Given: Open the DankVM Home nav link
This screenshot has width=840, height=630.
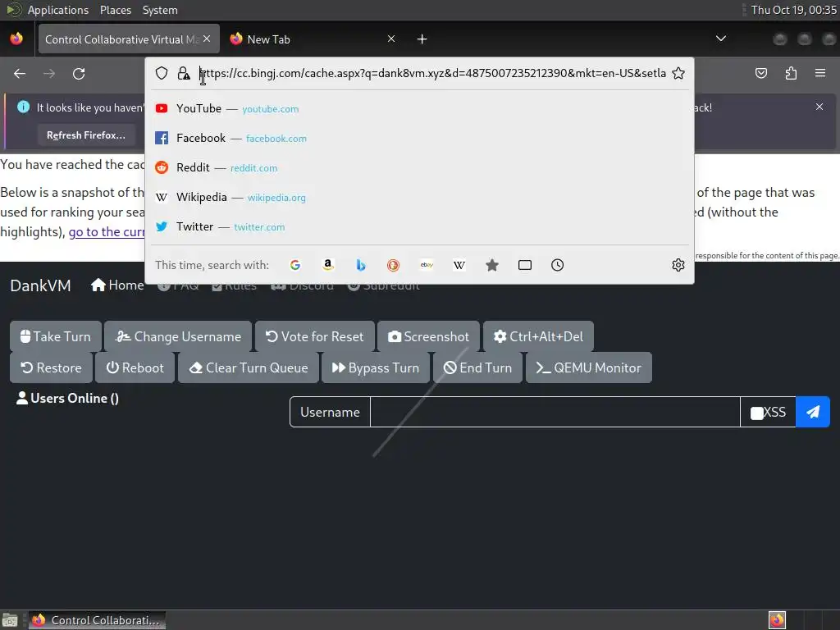Looking at the screenshot, I should [117, 285].
